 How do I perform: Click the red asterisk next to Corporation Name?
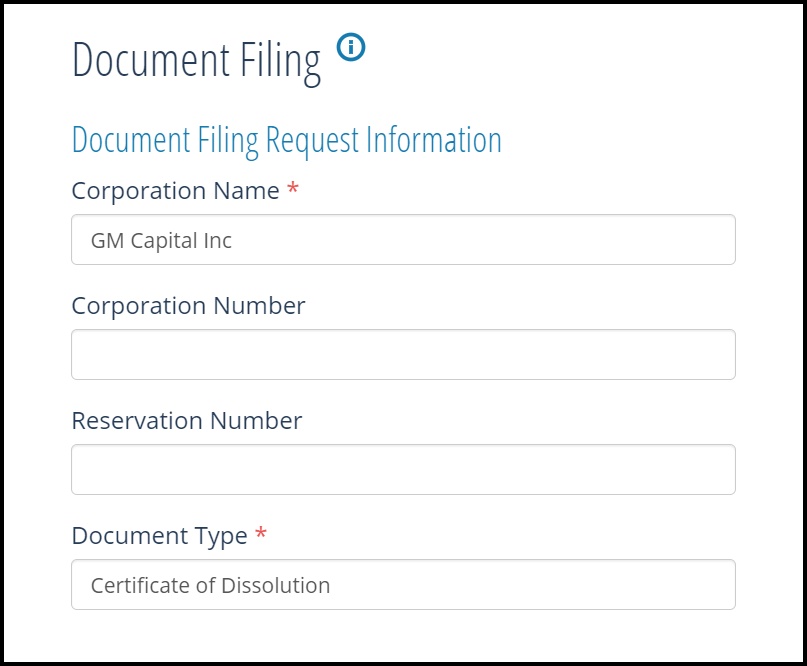click(293, 190)
